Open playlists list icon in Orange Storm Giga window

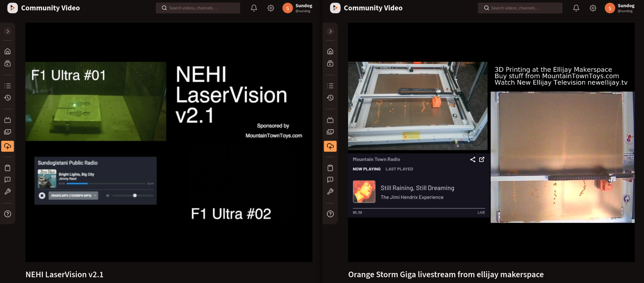coord(330,86)
